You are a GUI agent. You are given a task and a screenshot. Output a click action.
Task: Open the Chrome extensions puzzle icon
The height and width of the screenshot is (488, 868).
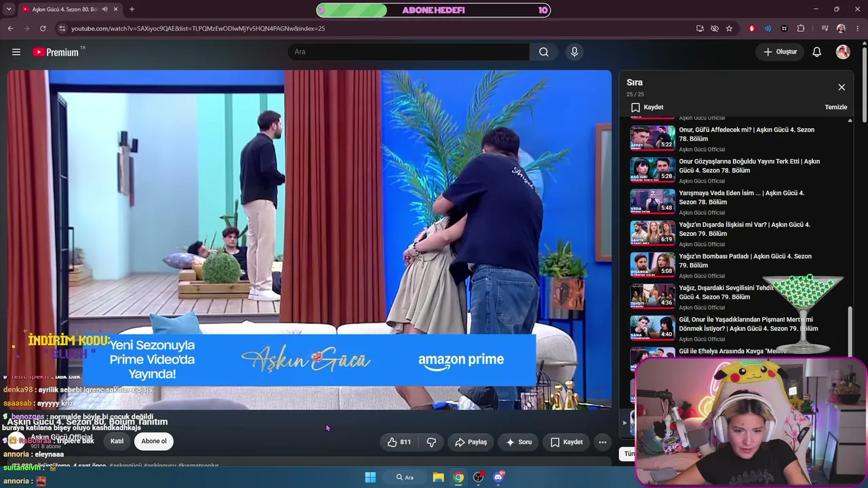tap(801, 28)
